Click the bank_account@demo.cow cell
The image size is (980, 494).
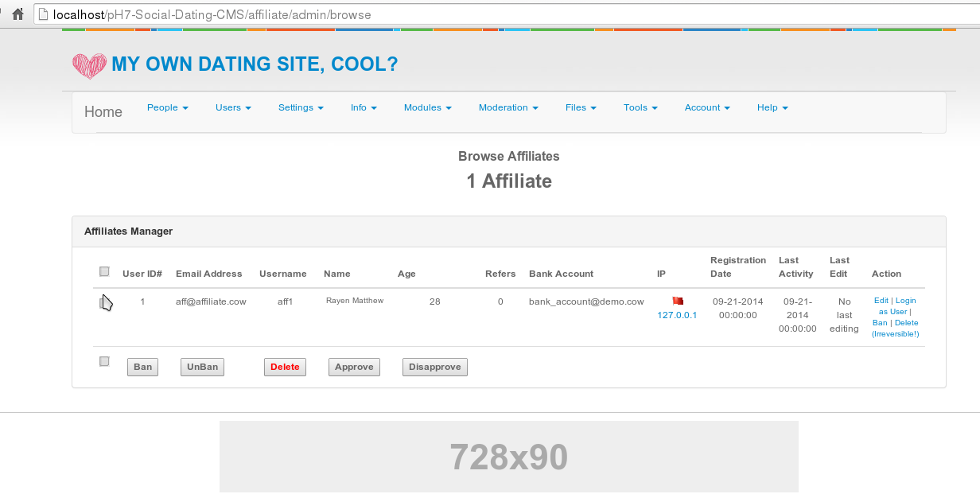tap(586, 301)
